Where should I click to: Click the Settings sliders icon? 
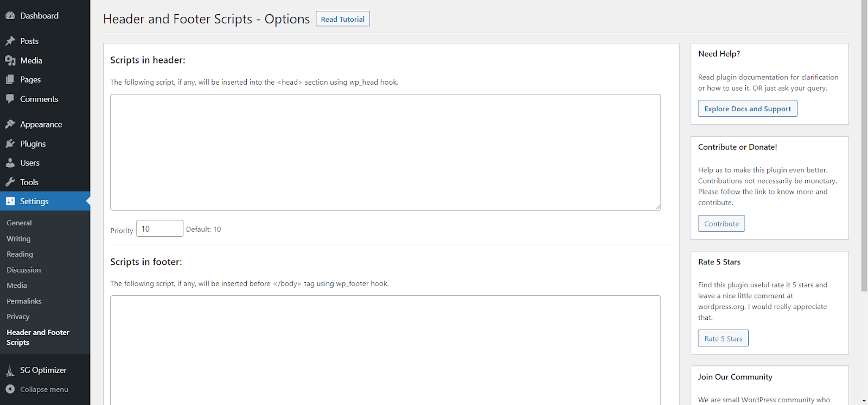(10, 201)
